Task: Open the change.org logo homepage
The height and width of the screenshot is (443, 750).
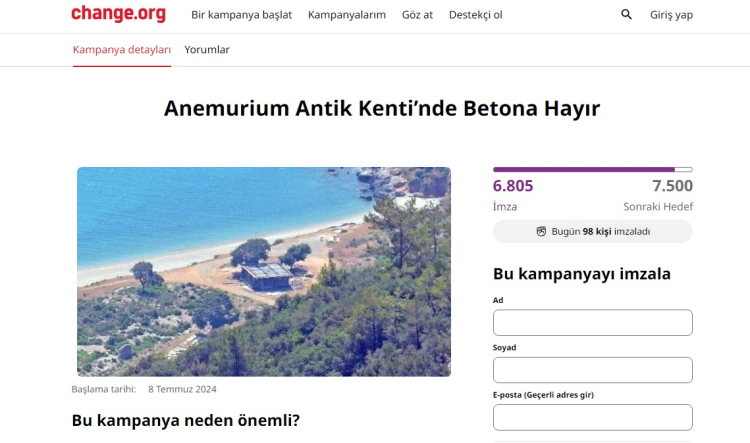Action: pos(119,13)
